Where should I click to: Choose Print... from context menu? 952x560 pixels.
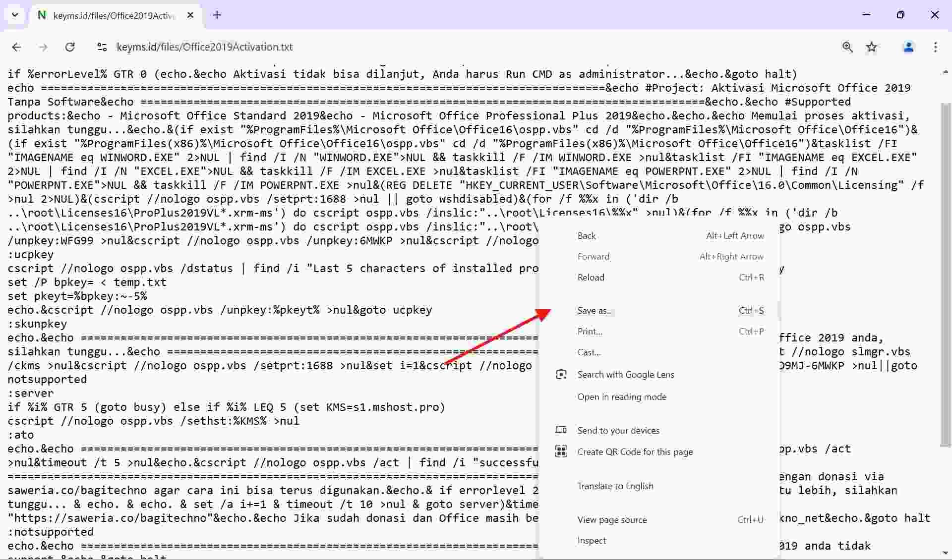(590, 332)
